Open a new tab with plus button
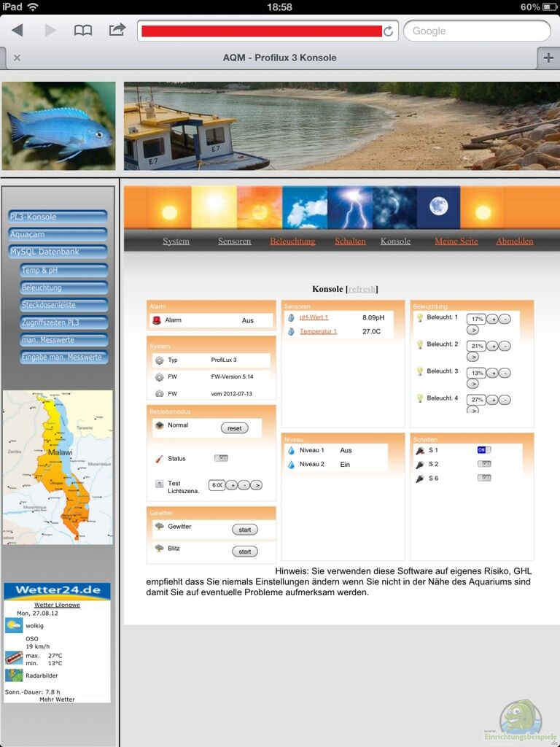The width and height of the screenshot is (560, 747). point(548,58)
